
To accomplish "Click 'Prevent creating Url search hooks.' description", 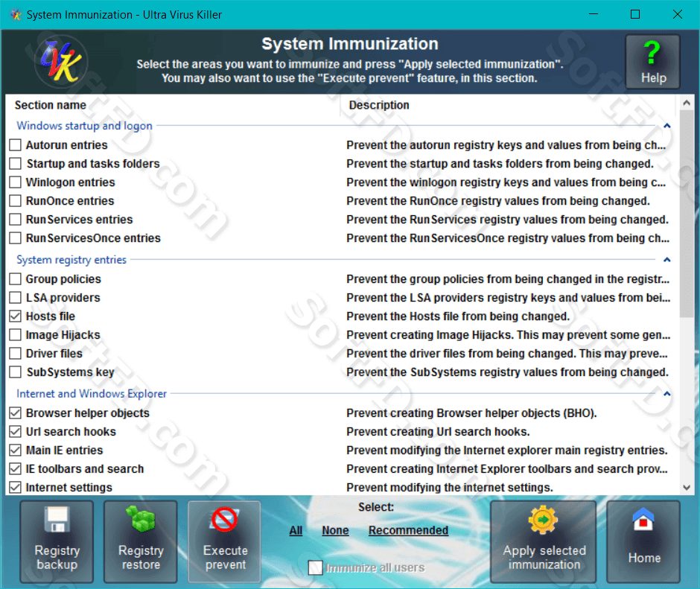I will [438, 431].
